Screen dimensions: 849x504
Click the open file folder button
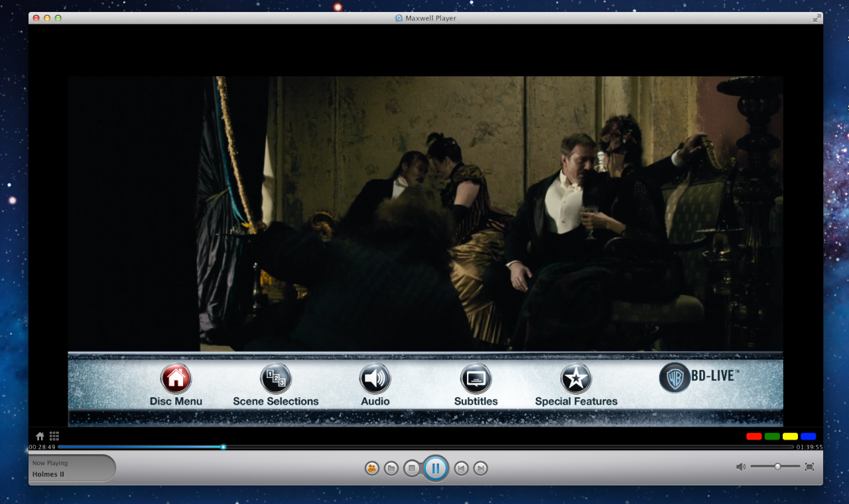click(391, 469)
